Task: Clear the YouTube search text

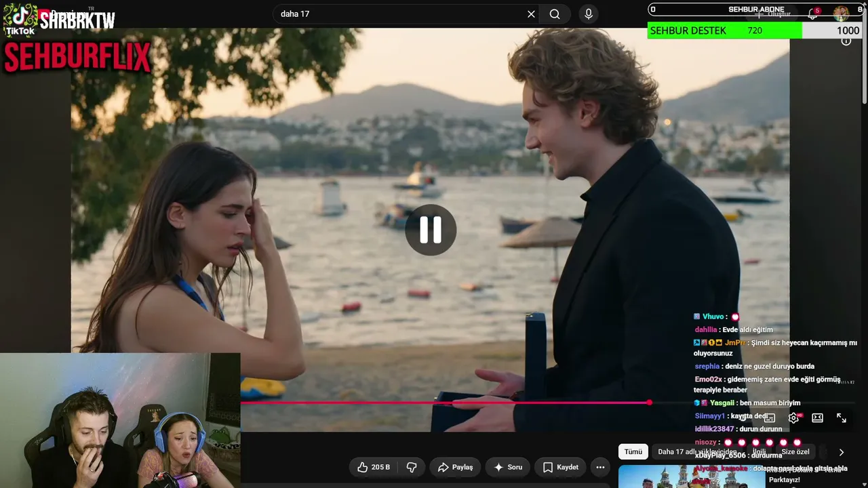Action: (x=531, y=14)
